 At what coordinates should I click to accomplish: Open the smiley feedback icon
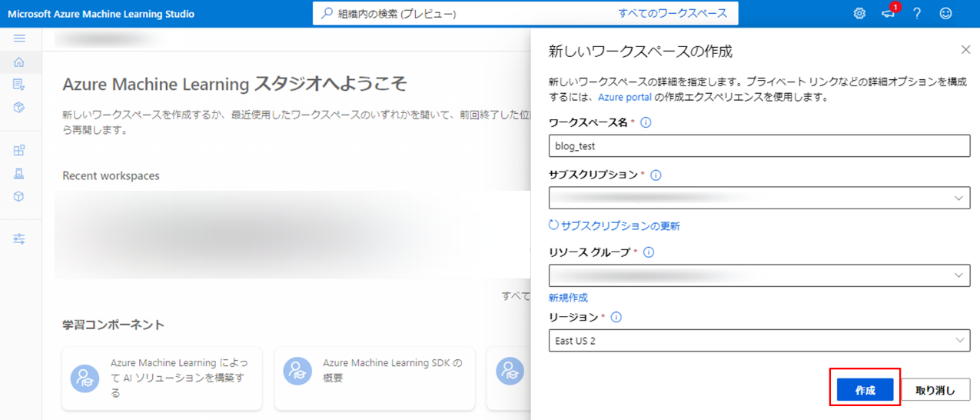(x=945, y=14)
